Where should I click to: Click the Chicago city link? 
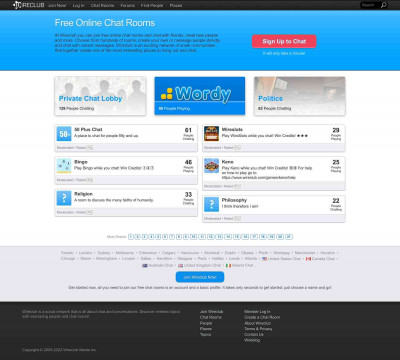[68, 259]
